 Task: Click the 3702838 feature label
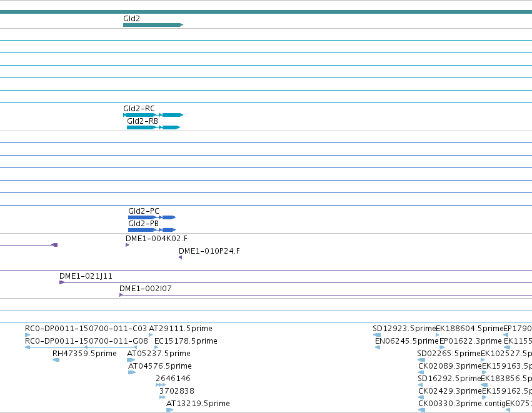click(x=177, y=391)
